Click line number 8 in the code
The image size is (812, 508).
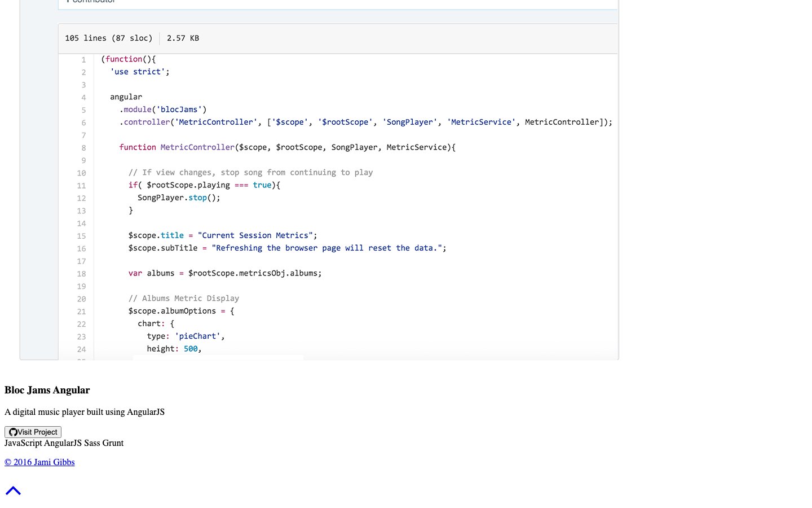coord(83,148)
